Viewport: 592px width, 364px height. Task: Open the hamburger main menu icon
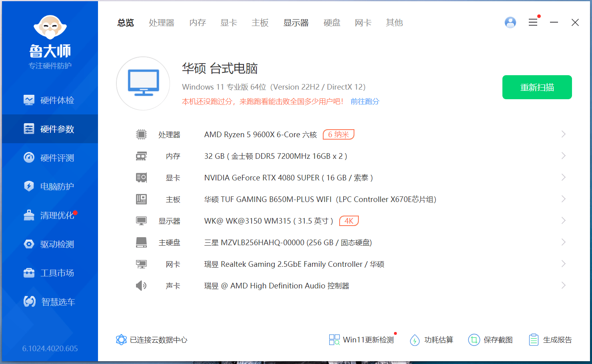click(533, 22)
